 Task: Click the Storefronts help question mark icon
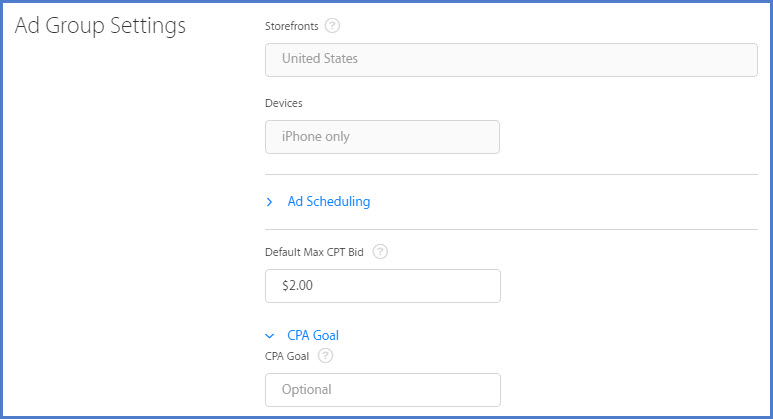click(333, 25)
